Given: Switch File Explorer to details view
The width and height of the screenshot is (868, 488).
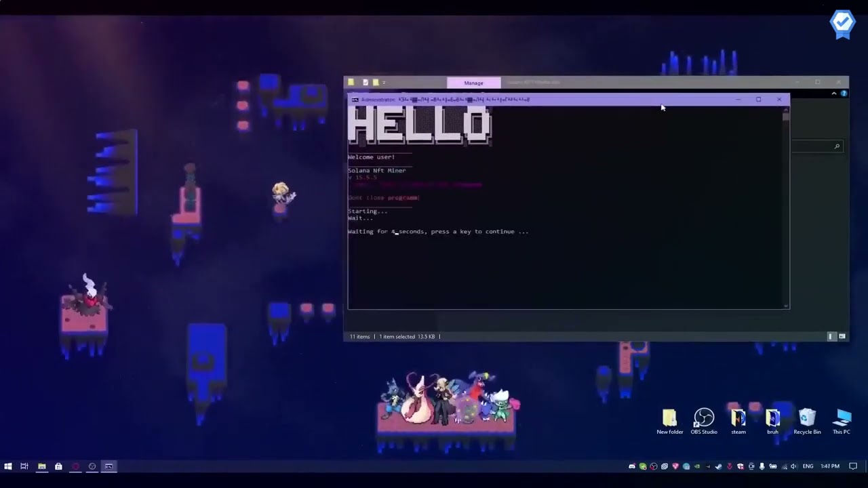Looking at the screenshot, I should 831,336.
